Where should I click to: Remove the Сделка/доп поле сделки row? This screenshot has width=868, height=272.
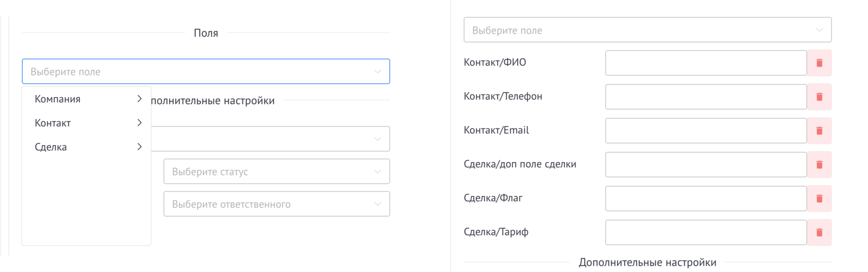point(819,165)
